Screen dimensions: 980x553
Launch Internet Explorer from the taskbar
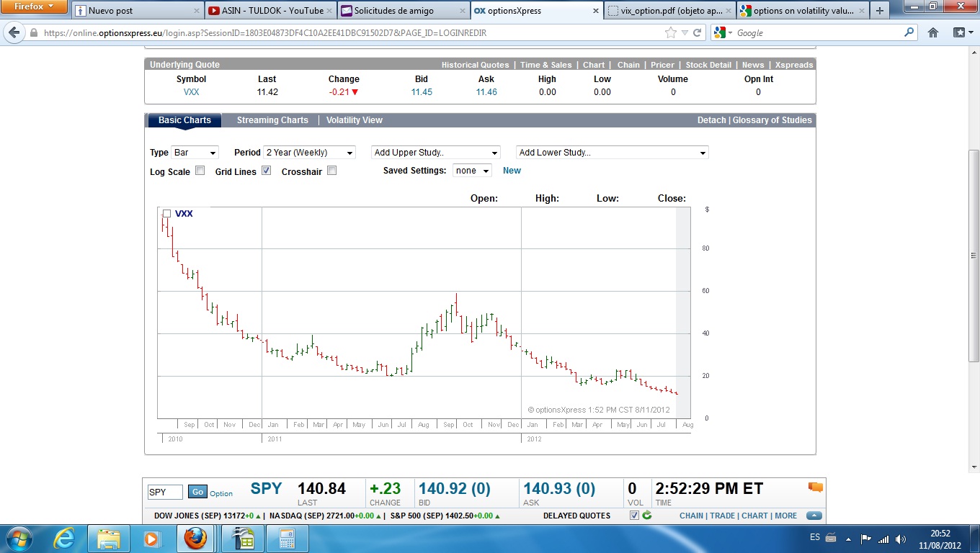click(x=65, y=539)
